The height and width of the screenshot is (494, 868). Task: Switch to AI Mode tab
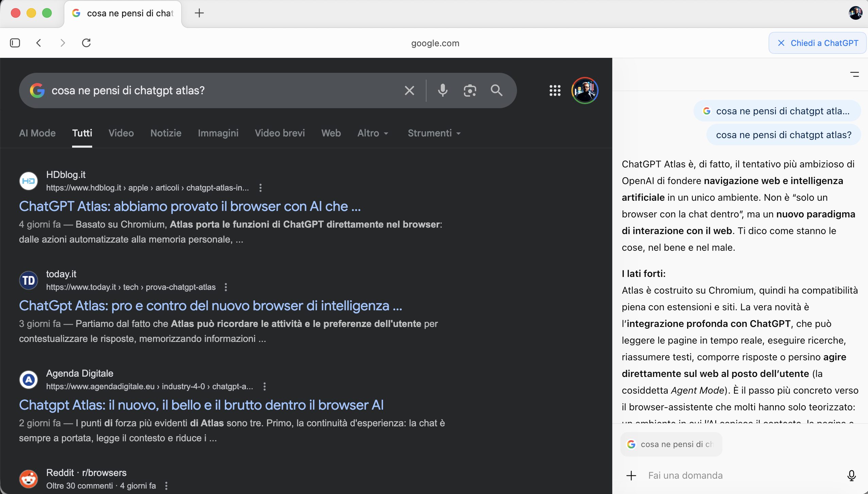click(x=37, y=133)
